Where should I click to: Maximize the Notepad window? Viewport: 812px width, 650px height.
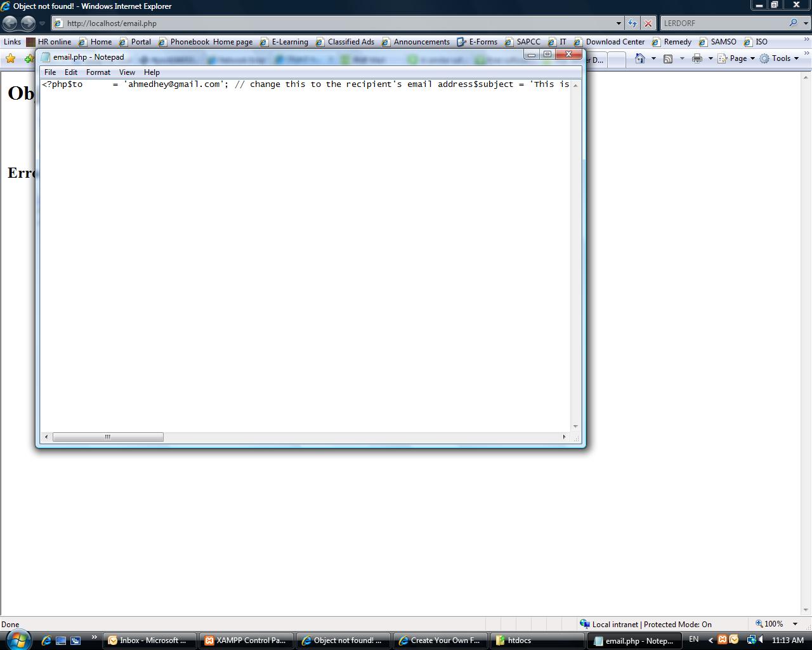(547, 55)
